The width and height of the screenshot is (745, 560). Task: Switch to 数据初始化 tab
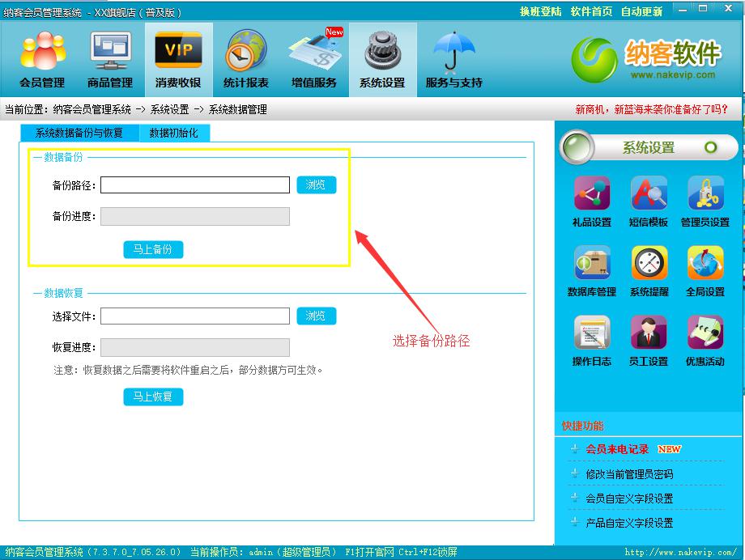coord(173,133)
